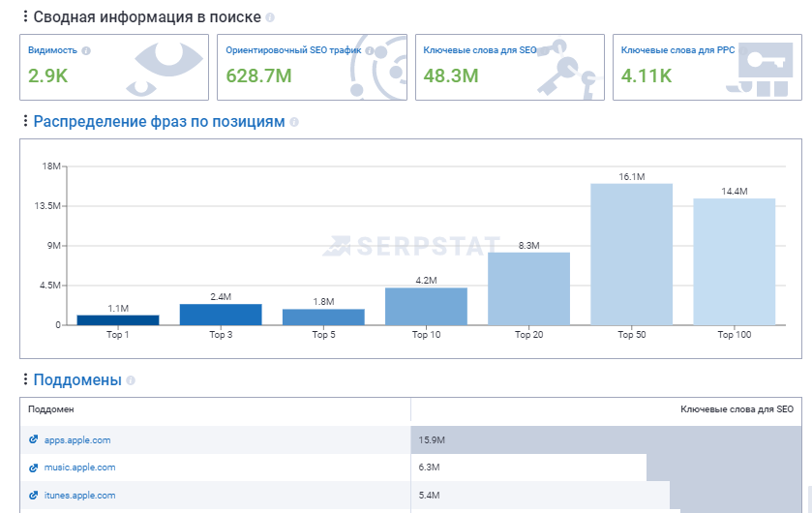Select the music.apple.com subdomain link
Image resolution: width=812 pixels, height=513 pixels.
tap(79, 468)
